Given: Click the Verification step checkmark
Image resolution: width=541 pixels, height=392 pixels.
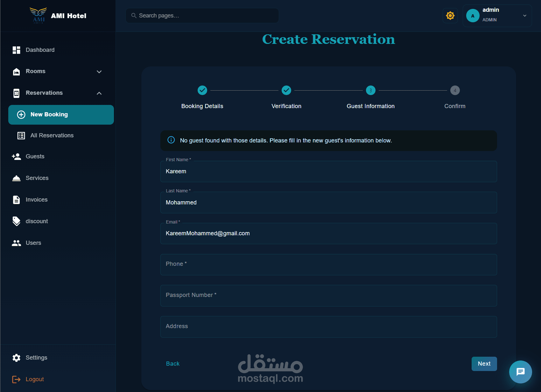Looking at the screenshot, I should tap(286, 90).
